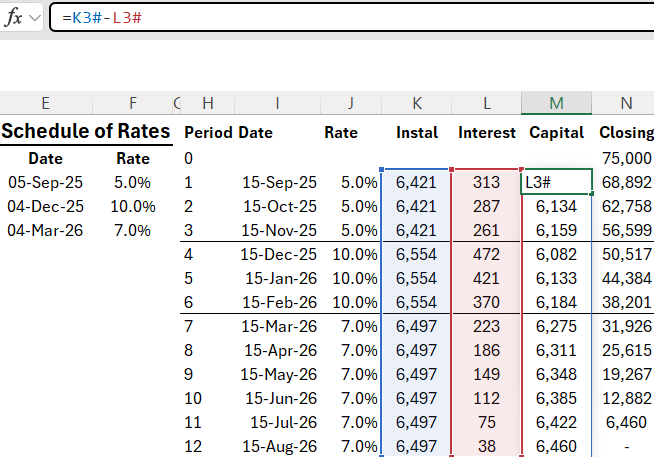Select column L header

pyautogui.click(x=486, y=103)
